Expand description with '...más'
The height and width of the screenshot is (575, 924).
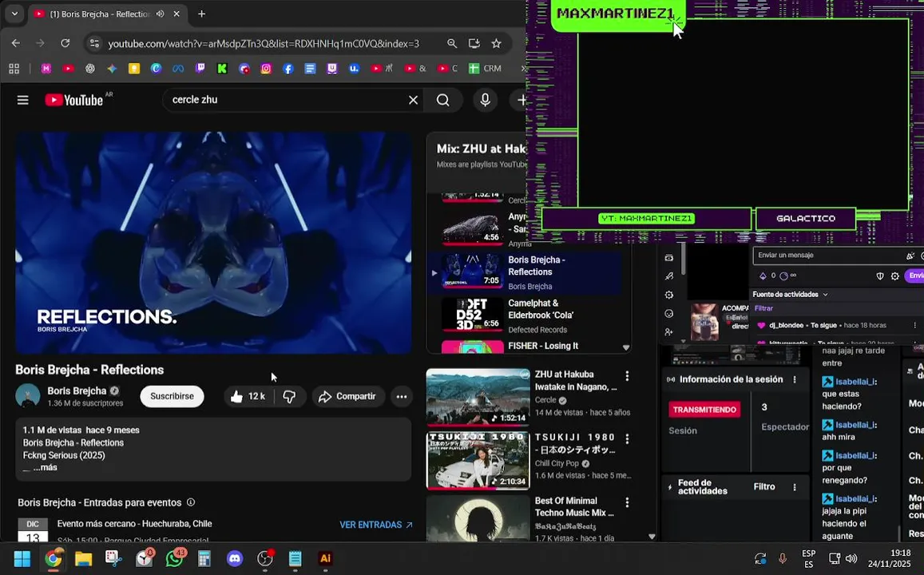(x=46, y=467)
